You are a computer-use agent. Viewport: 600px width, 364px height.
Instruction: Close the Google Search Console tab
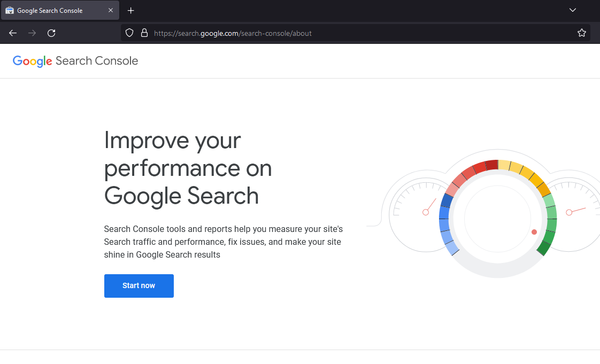[111, 11]
